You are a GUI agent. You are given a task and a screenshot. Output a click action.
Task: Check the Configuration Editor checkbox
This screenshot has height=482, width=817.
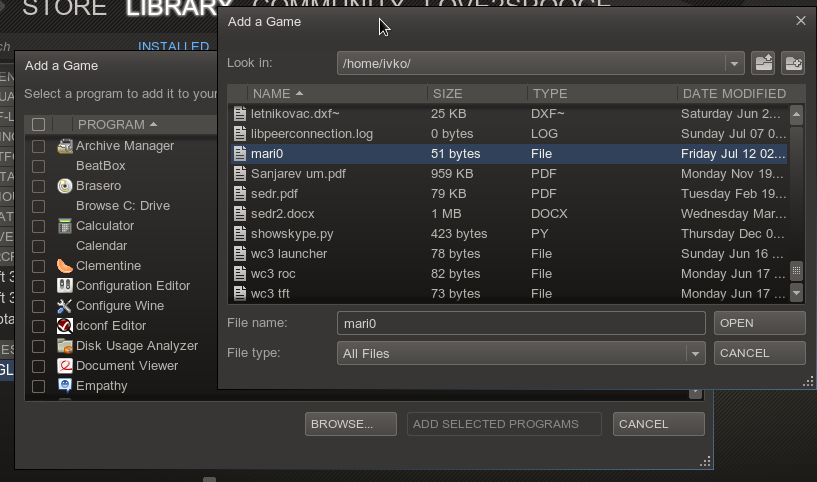pyautogui.click(x=38, y=286)
